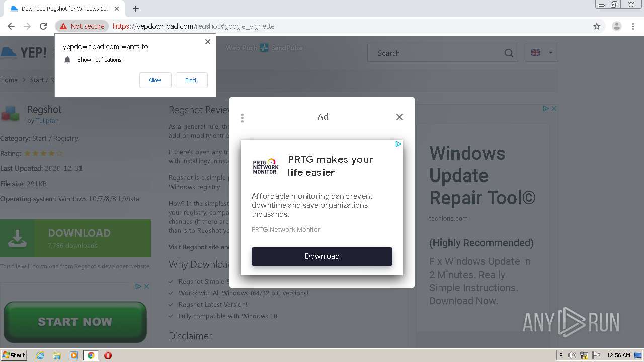The image size is (644, 362).
Task: Close the vignette ad overlay
Action: click(399, 117)
